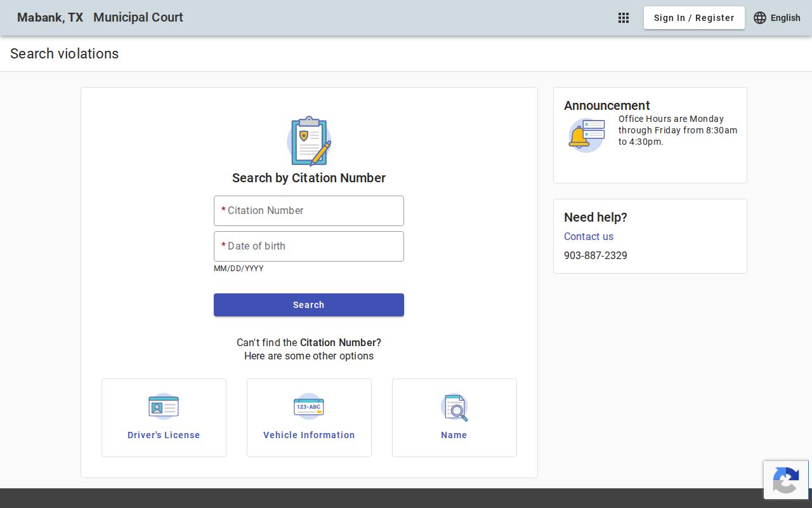Click the Municipal Court header text

click(x=138, y=18)
